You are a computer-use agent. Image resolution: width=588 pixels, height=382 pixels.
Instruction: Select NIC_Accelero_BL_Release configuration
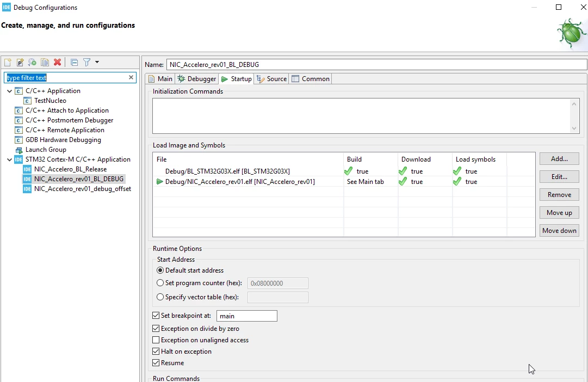[x=71, y=169]
